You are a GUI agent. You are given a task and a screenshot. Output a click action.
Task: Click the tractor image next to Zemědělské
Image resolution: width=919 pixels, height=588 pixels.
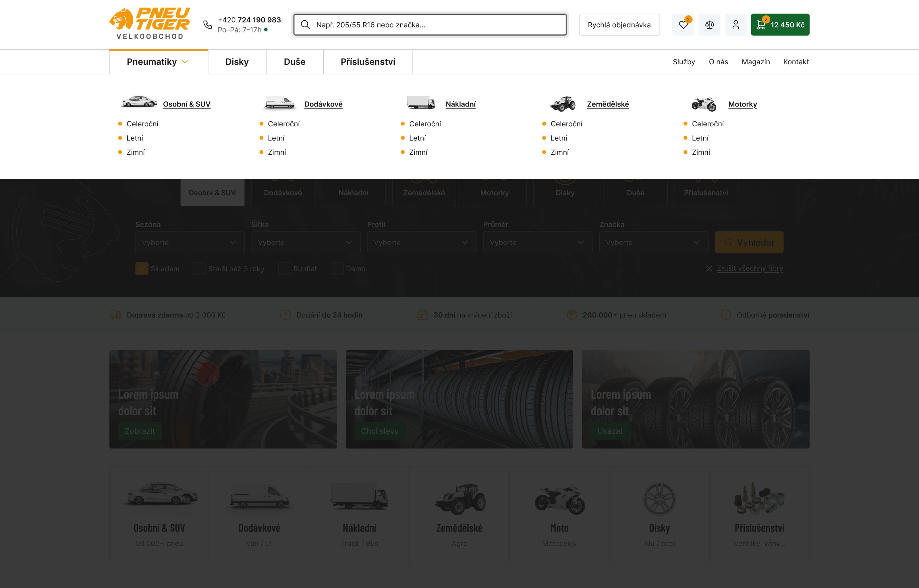pyautogui.click(x=562, y=103)
